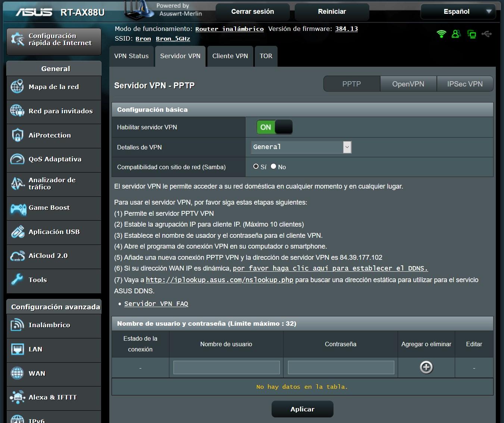
Task: Select the IPSec VPN server type tab
Action: click(x=465, y=84)
